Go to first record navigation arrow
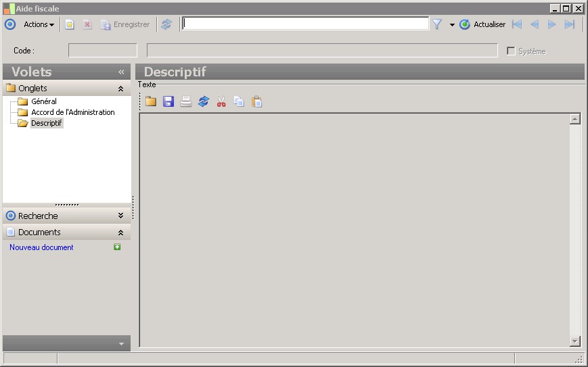The width and height of the screenshot is (588, 367). (x=517, y=24)
